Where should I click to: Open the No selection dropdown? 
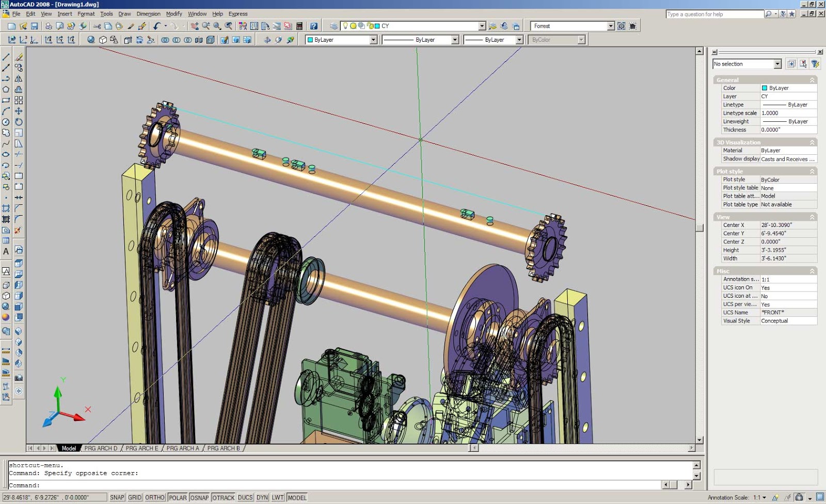[777, 64]
